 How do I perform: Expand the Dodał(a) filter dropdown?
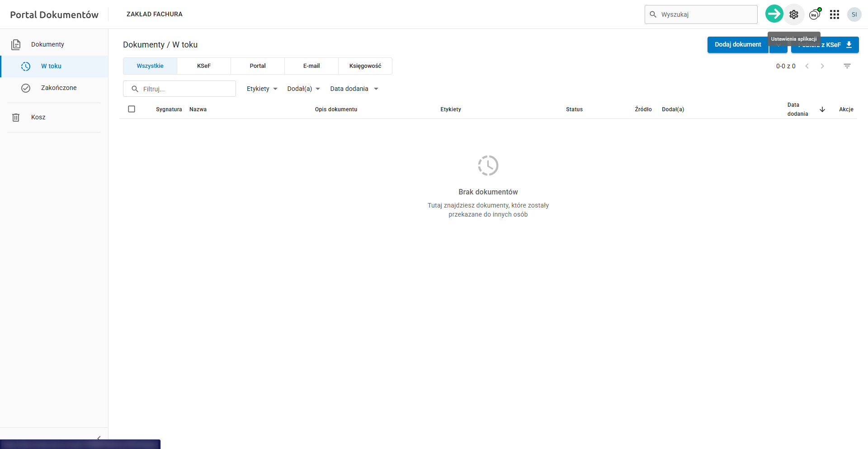pos(303,89)
